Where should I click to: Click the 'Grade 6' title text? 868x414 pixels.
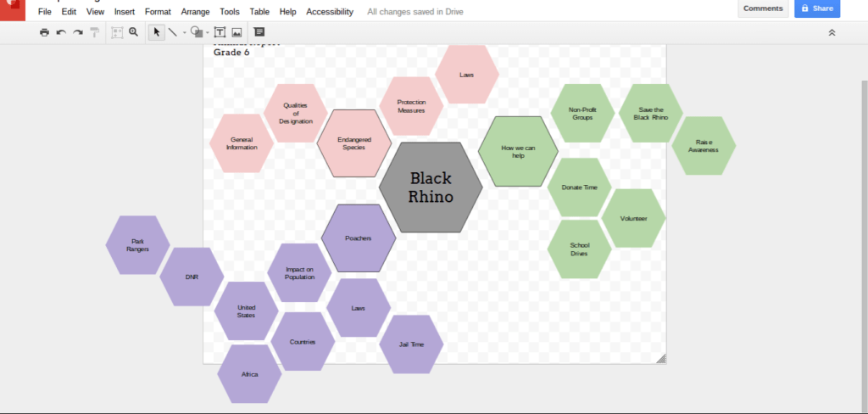pos(231,53)
